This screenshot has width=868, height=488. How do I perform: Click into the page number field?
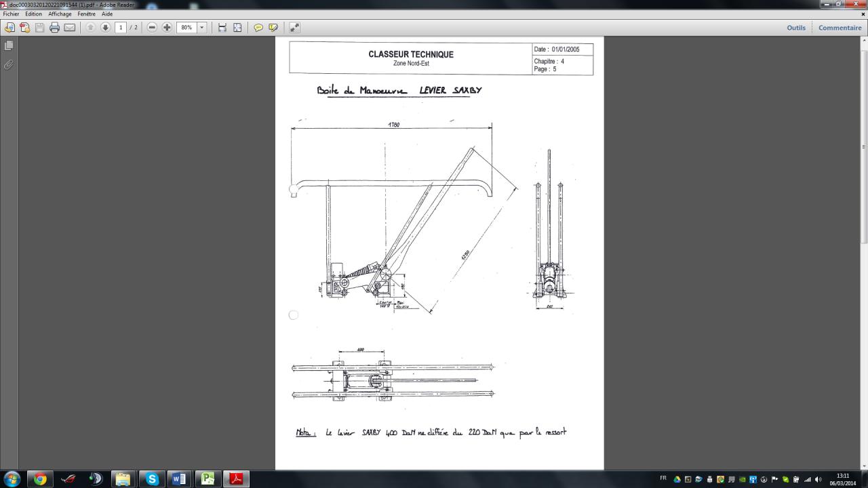coord(121,28)
